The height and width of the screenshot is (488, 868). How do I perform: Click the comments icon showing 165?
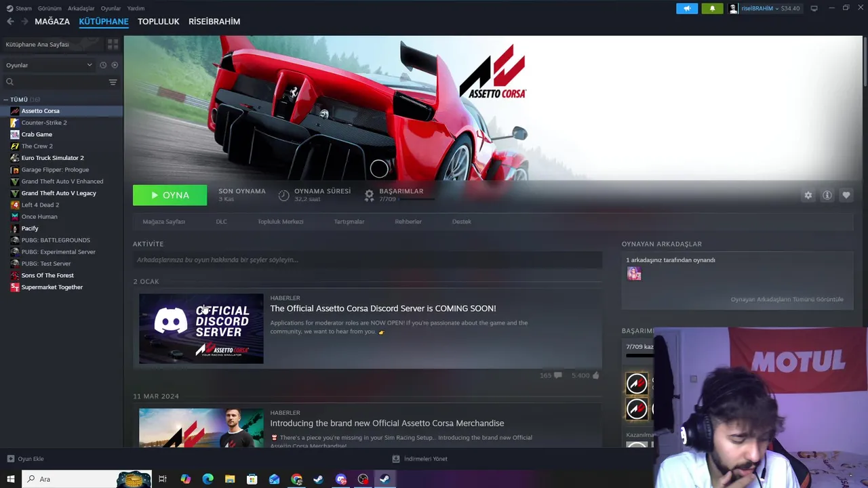[557, 375]
